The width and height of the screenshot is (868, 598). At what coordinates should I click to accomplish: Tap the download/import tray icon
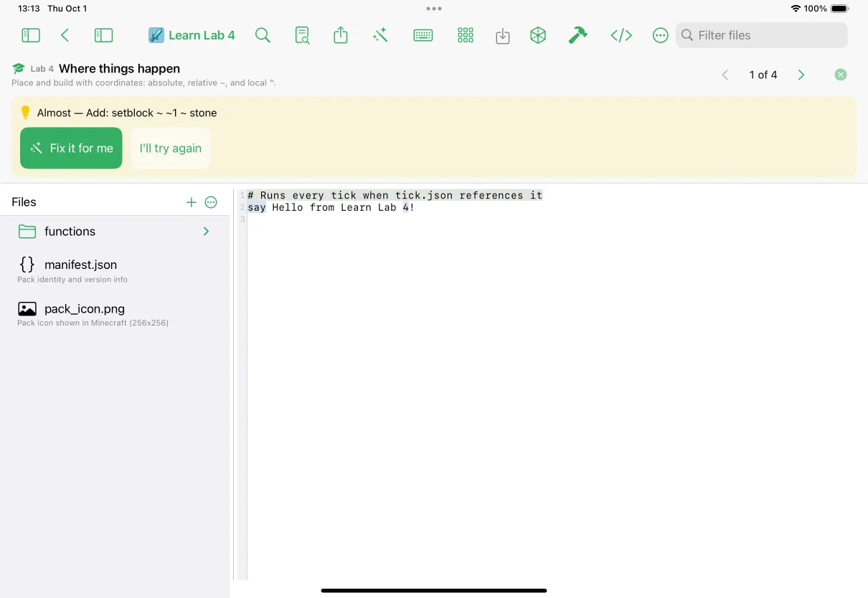pyautogui.click(x=503, y=36)
